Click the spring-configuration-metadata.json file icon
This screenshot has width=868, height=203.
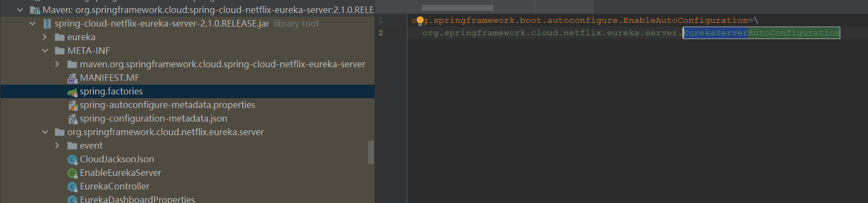tap(72, 118)
